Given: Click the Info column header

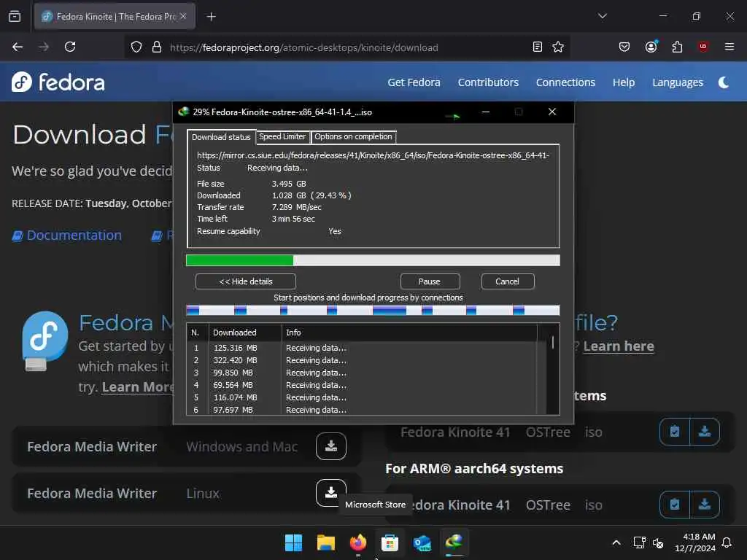Looking at the screenshot, I should click(409, 332).
